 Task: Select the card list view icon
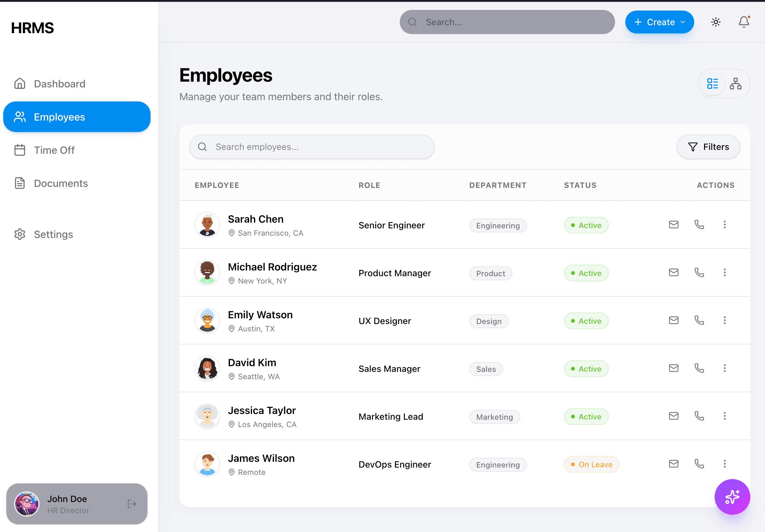713,84
